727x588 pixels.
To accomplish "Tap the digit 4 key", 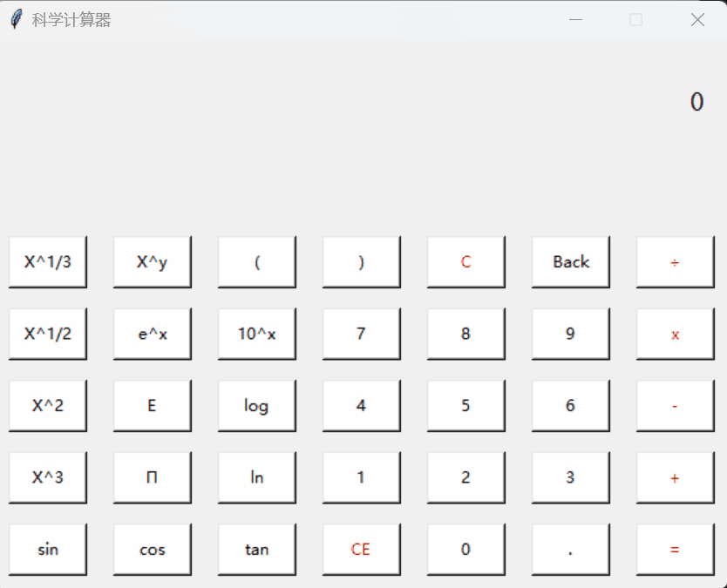I will [362, 406].
